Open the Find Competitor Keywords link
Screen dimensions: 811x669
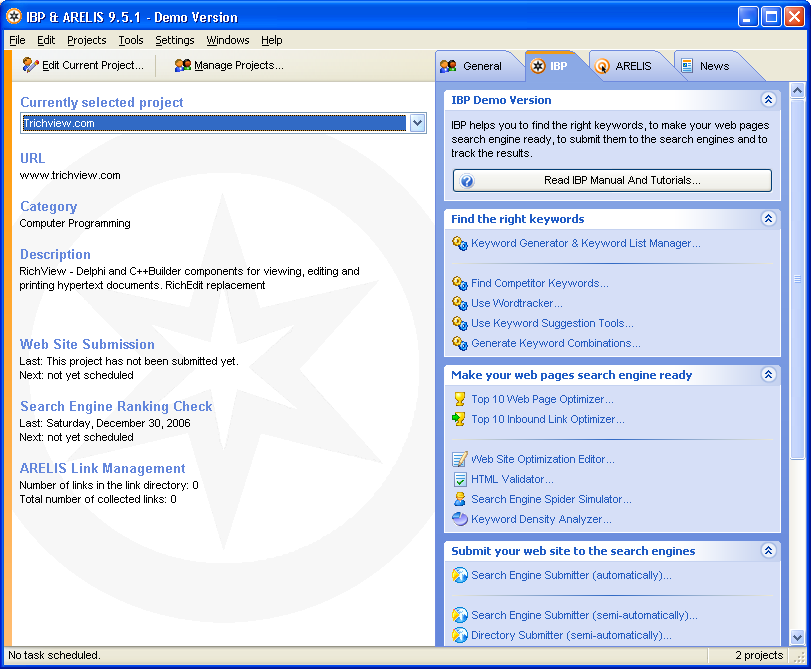[x=539, y=283]
